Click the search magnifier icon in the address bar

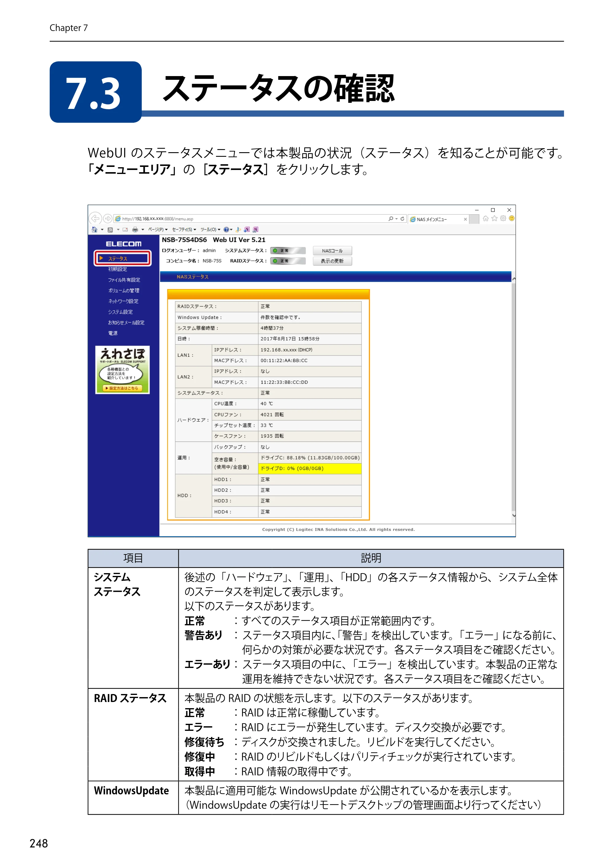[x=391, y=219]
